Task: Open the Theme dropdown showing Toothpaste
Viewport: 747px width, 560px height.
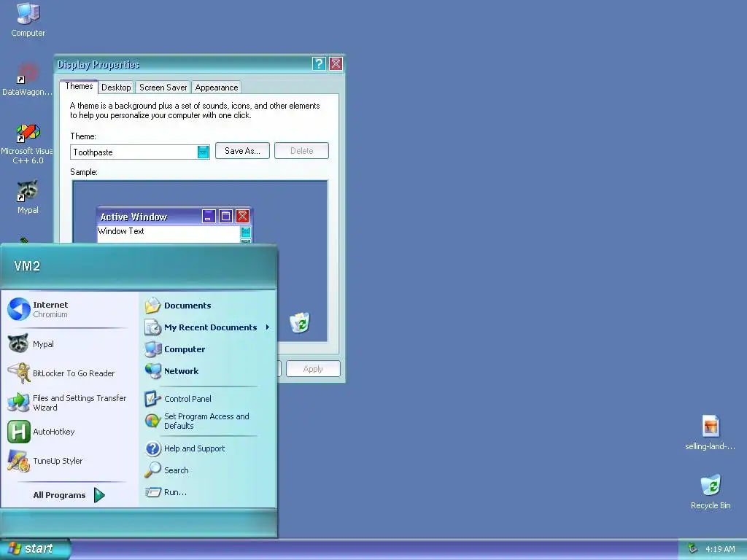Action: (203, 152)
